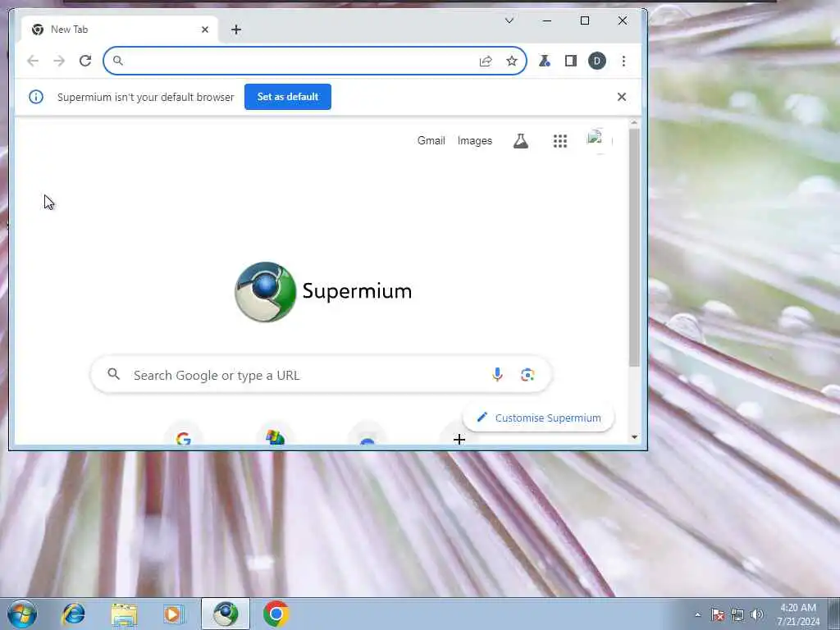The image size is (840, 630).
Task: Select the New Tab tab
Action: 119,30
